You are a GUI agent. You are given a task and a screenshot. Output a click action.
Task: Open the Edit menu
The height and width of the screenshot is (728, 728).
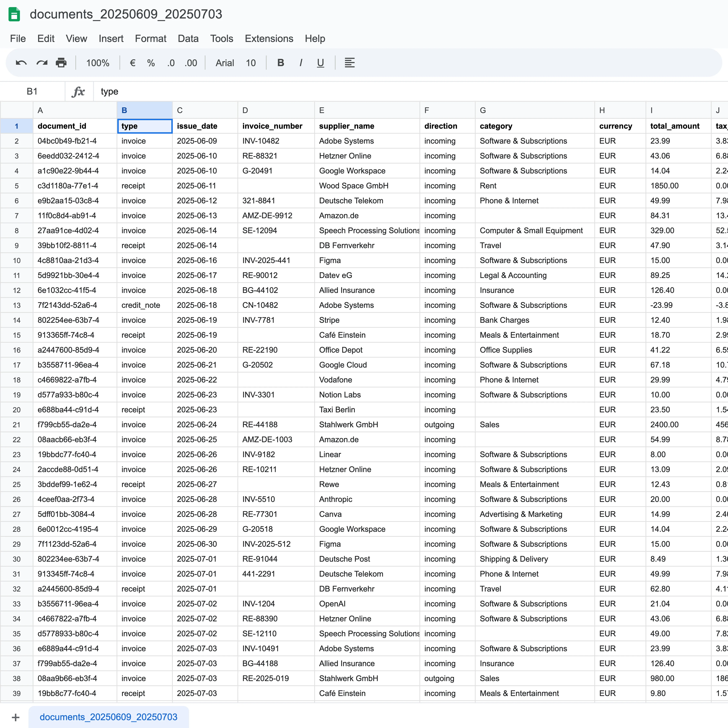point(46,39)
